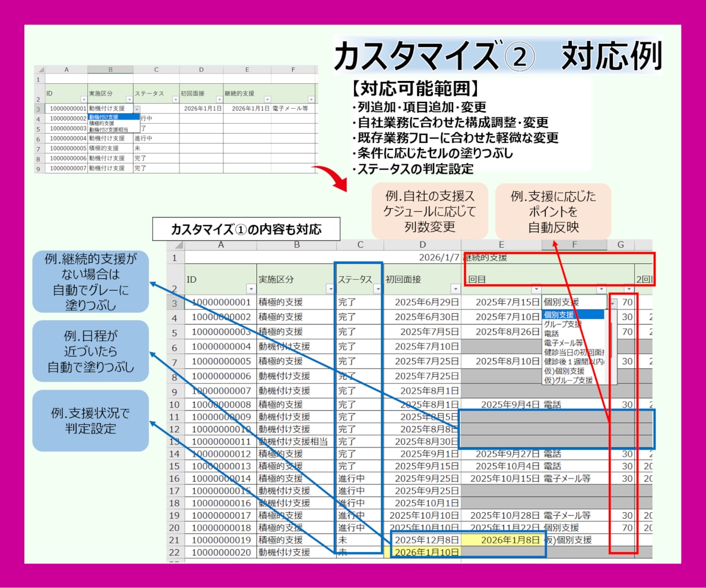This screenshot has height=588, width=706.
Task: Open the 初回面接 filter arrow in the large sheet
Action: 455,289
